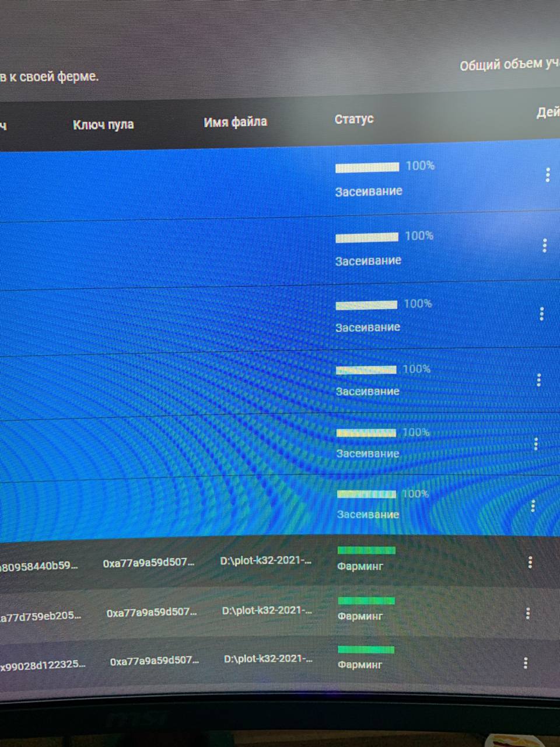
Task: Click the third Засеивание status label
Action: pyautogui.click(x=367, y=327)
